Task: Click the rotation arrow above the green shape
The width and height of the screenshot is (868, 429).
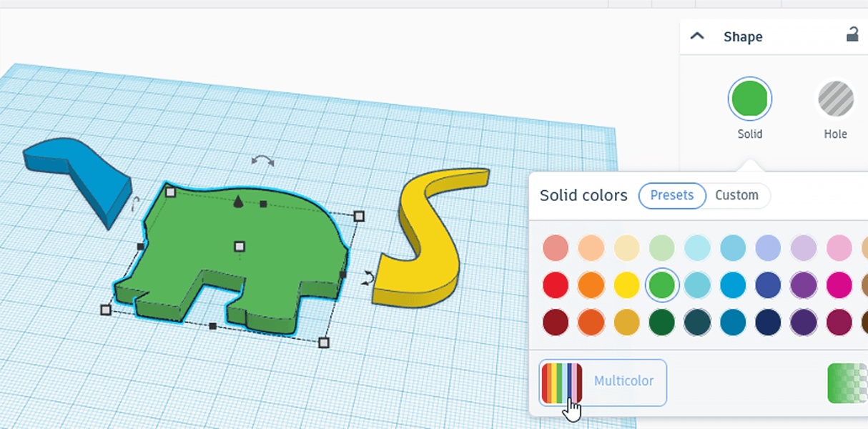Action: 262,161
